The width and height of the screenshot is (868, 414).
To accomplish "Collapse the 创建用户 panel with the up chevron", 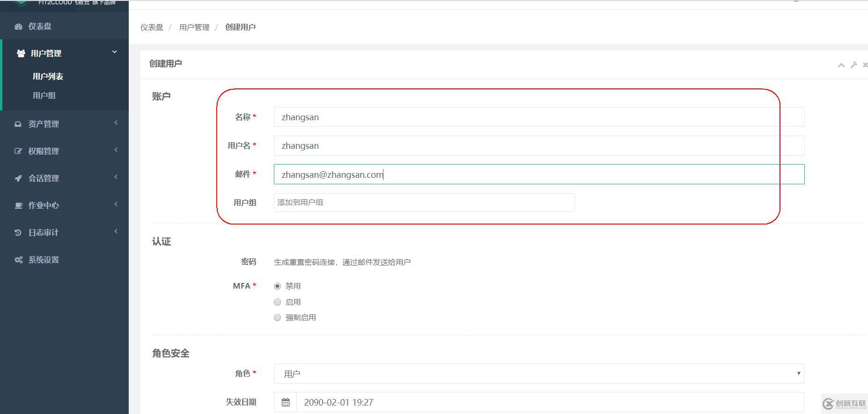I will coord(841,65).
